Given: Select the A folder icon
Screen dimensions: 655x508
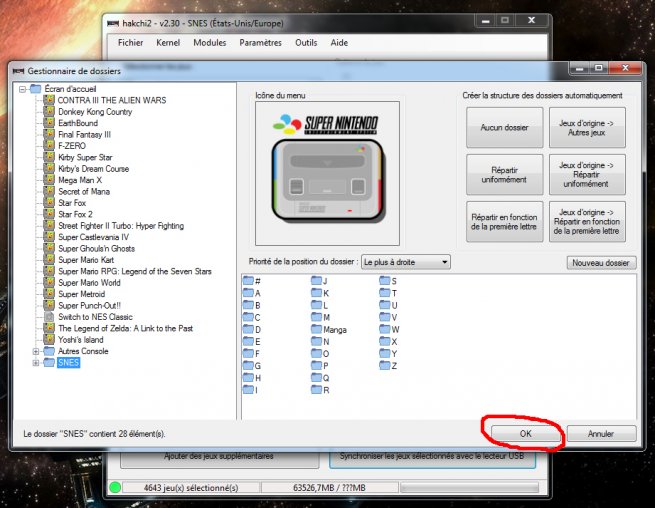Looking at the screenshot, I should [248, 292].
